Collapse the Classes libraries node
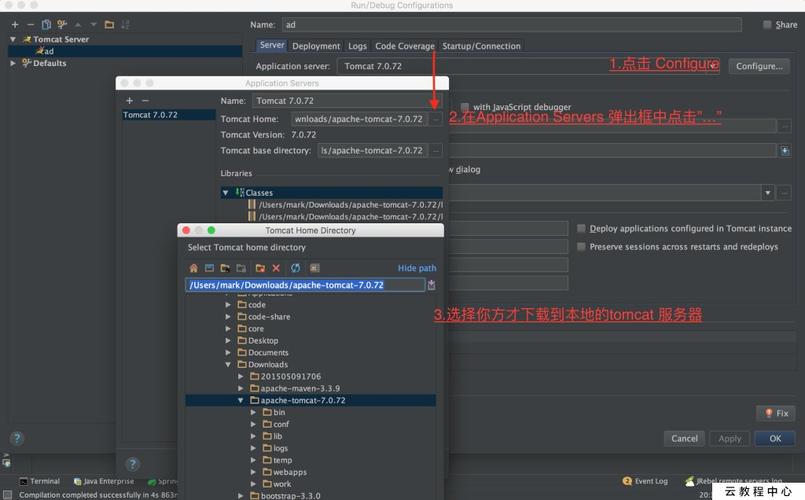The height and width of the screenshot is (500, 805). point(225,193)
